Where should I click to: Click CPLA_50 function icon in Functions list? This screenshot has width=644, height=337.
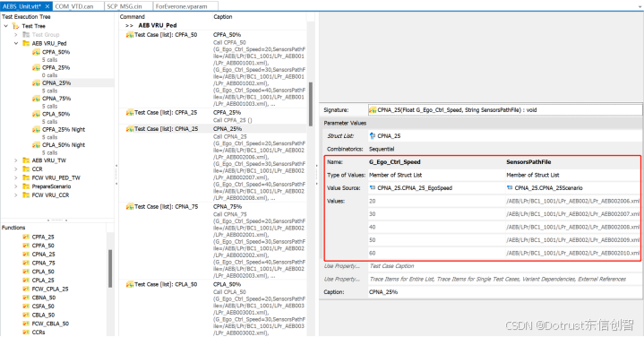click(x=26, y=272)
